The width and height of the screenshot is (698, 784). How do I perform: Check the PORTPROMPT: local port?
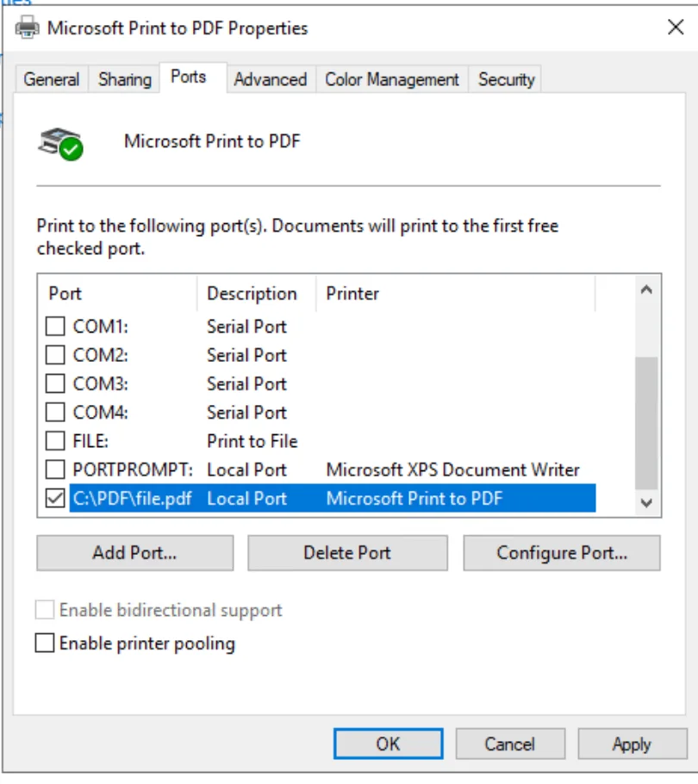53,470
